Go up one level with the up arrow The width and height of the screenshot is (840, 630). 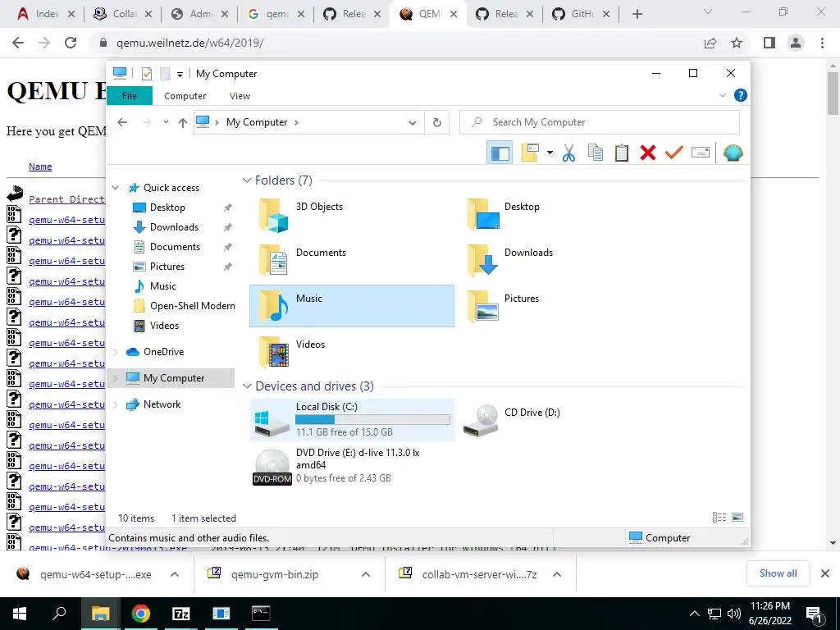(x=183, y=123)
